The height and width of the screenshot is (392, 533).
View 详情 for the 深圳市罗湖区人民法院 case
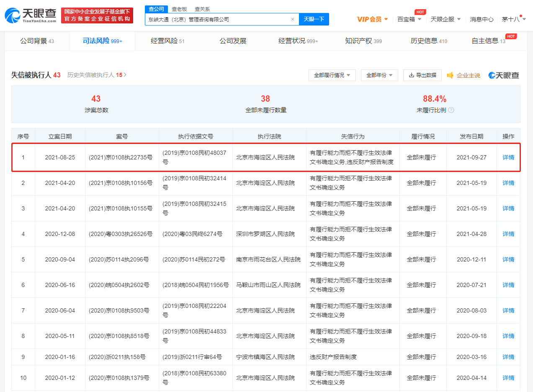tap(508, 234)
